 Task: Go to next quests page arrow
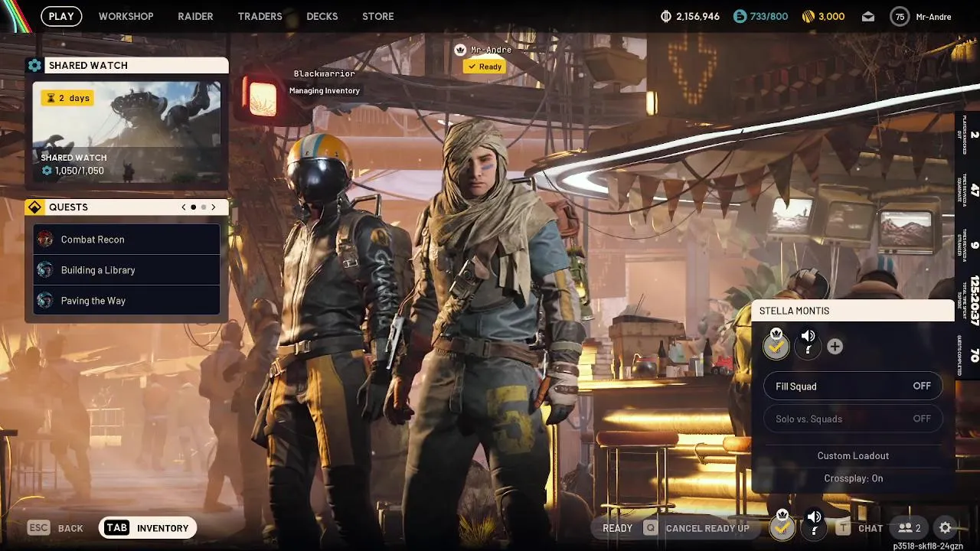click(x=214, y=207)
